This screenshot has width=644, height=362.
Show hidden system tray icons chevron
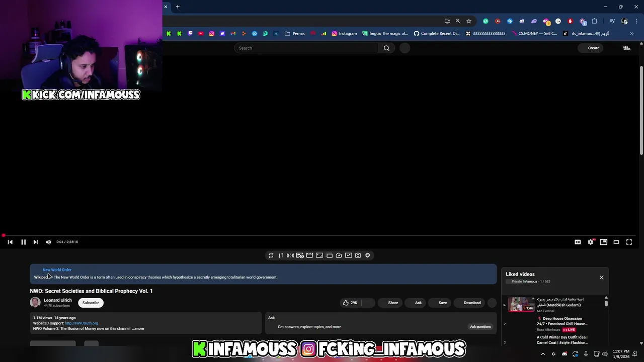(x=543, y=354)
